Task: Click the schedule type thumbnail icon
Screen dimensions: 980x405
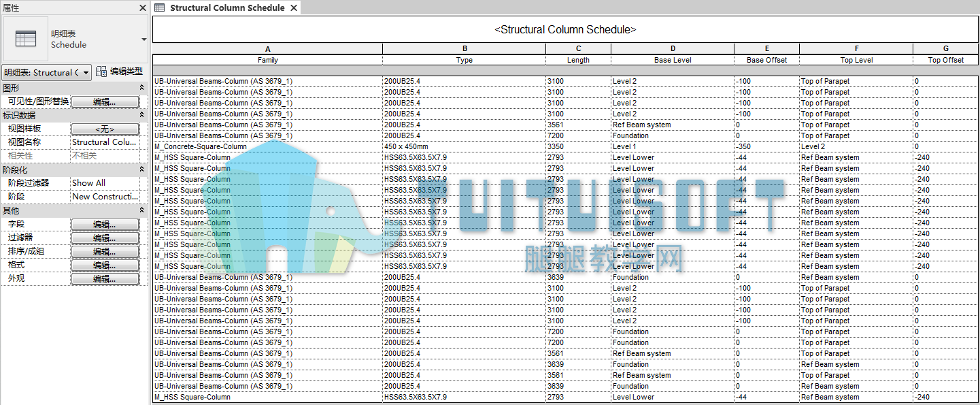Action: point(26,39)
